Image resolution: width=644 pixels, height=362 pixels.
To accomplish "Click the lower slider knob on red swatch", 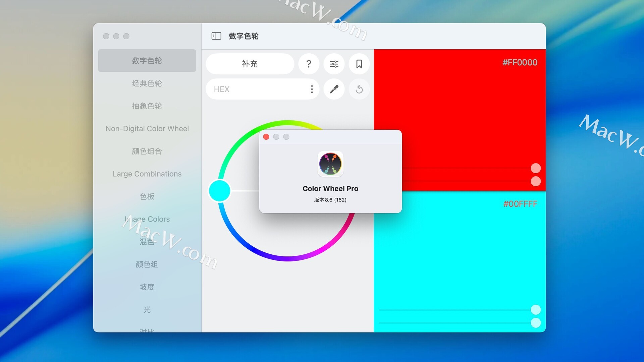I will 536,181.
